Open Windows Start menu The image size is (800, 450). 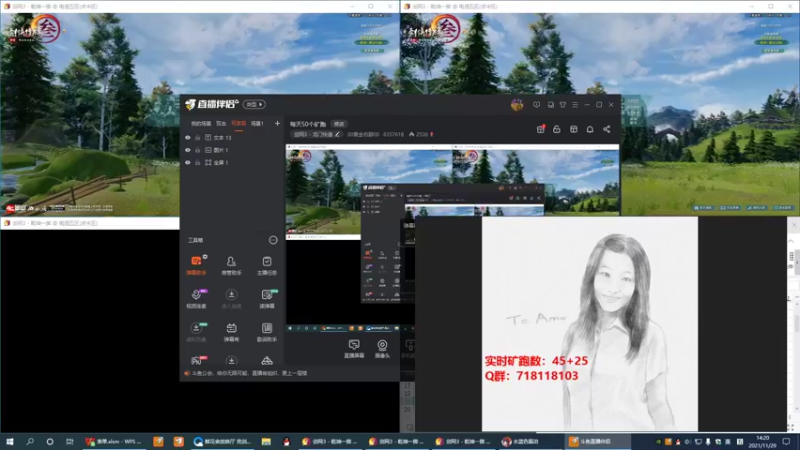click(x=9, y=441)
